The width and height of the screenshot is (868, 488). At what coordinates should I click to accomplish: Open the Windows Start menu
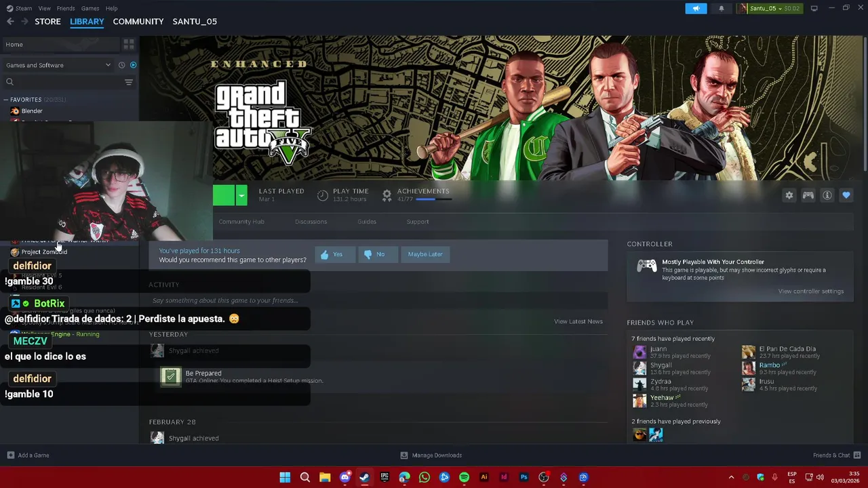[x=285, y=477]
